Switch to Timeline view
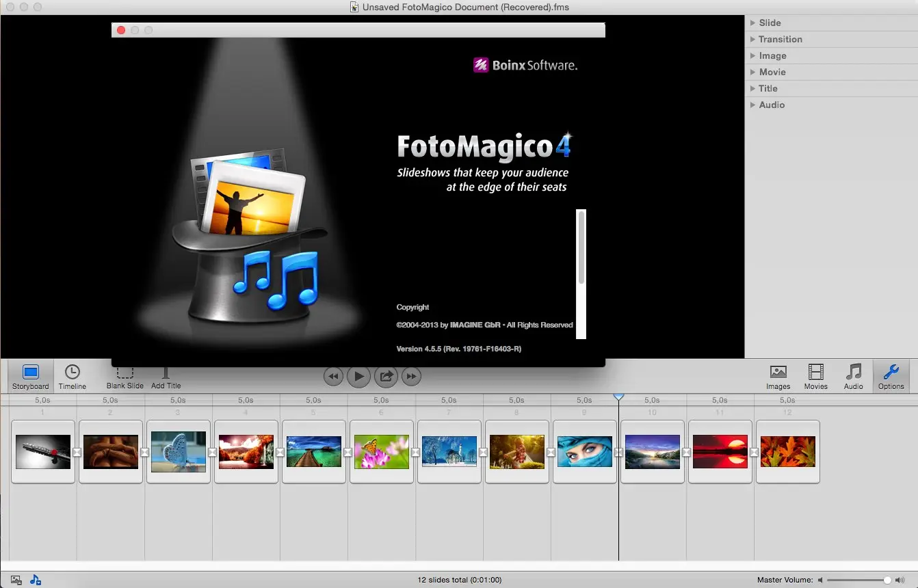918x588 pixels. [x=72, y=377]
